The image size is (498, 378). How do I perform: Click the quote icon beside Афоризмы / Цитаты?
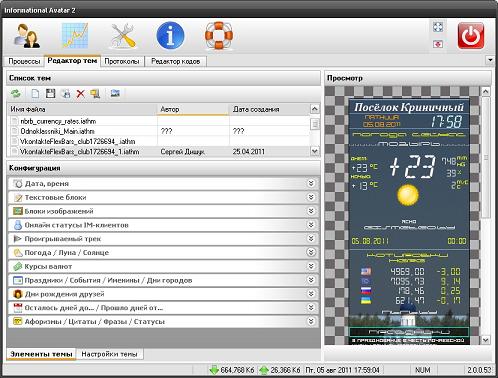[x=18, y=321]
